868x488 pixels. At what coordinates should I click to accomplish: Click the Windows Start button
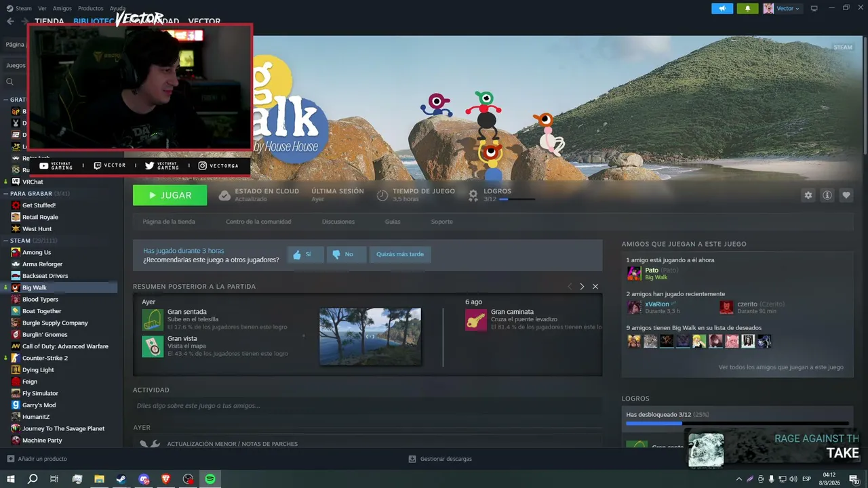(x=11, y=479)
